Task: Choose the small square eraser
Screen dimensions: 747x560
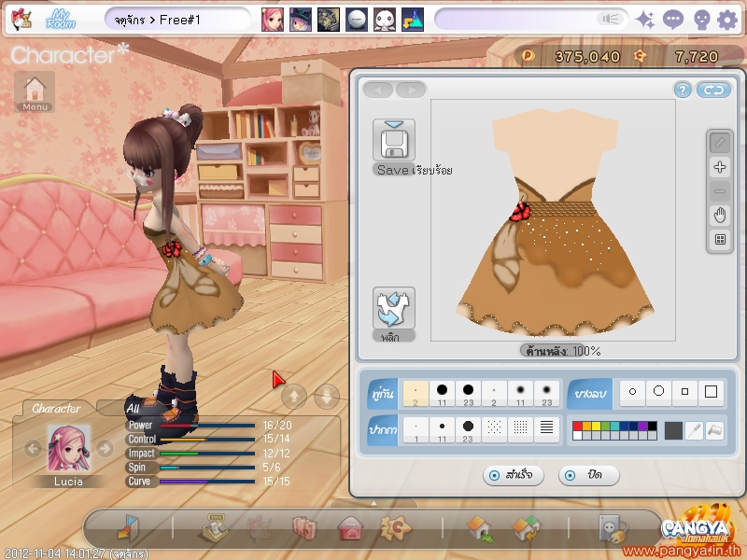Action: pyautogui.click(x=684, y=392)
